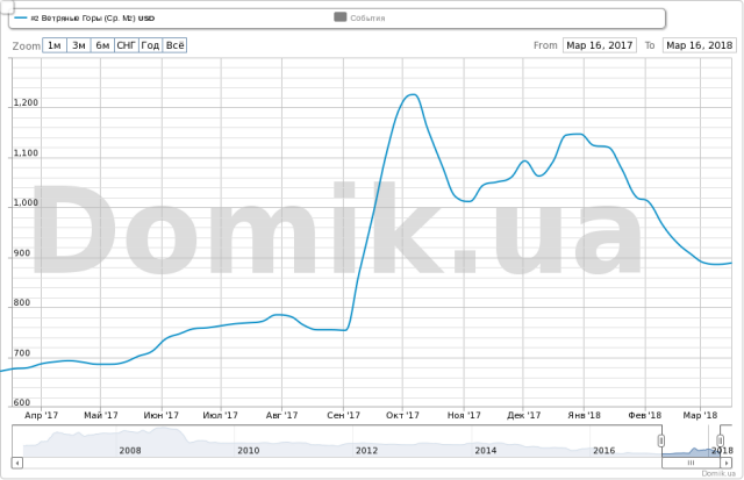
Task: Click the Апр '17 axis label
Action: click(41, 415)
